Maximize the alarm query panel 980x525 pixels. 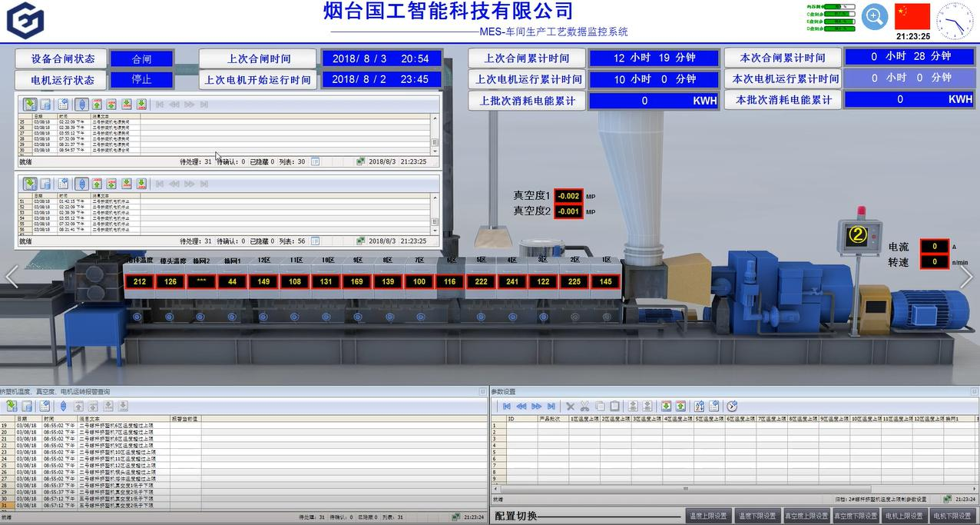[484, 391]
